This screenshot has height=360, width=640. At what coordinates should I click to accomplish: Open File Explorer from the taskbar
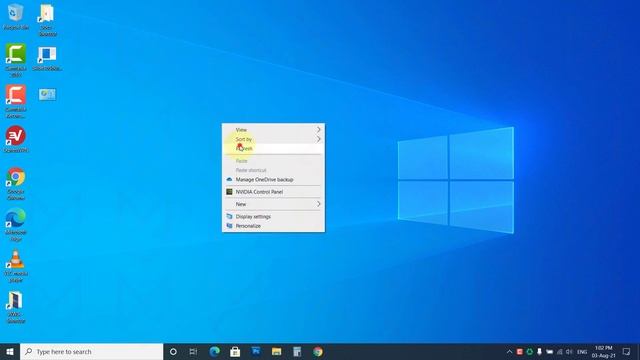pyautogui.click(x=276, y=351)
